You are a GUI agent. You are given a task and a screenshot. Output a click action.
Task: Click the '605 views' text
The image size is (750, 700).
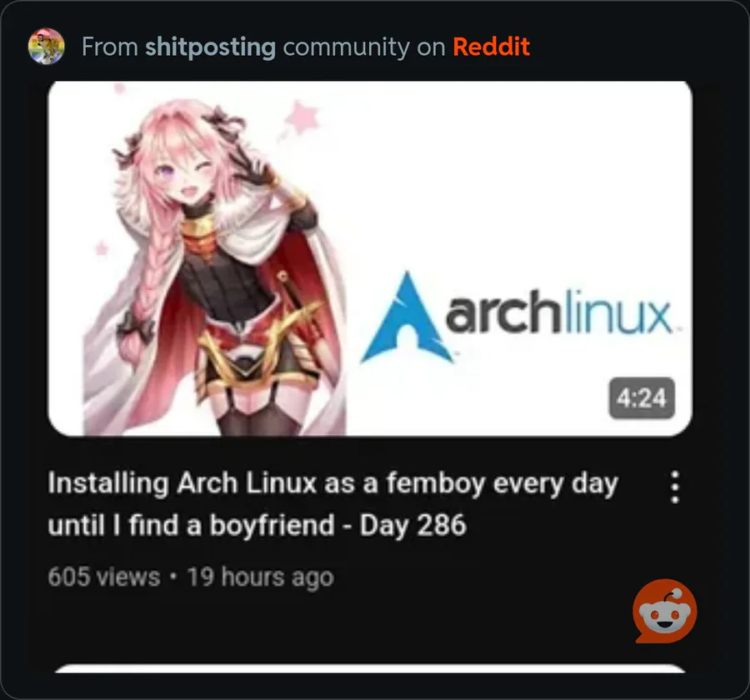(104, 577)
